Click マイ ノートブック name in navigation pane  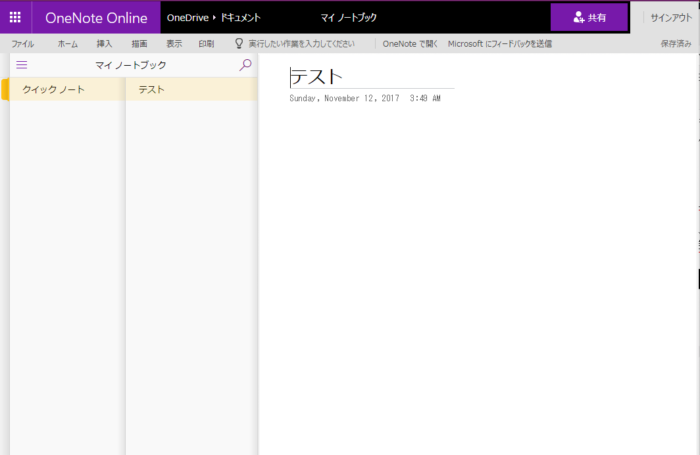point(131,65)
